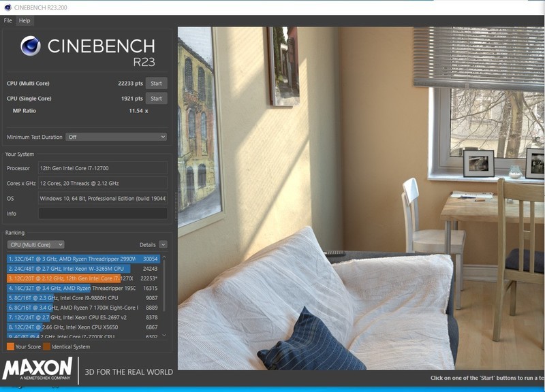
Task: Select the AMD Ryzen Threadripper 2990W ranking entry
Action: (x=72, y=259)
